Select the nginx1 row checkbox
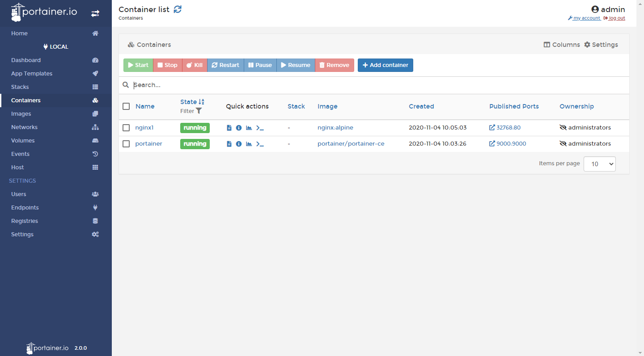The image size is (644, 356). coord(126,128)
